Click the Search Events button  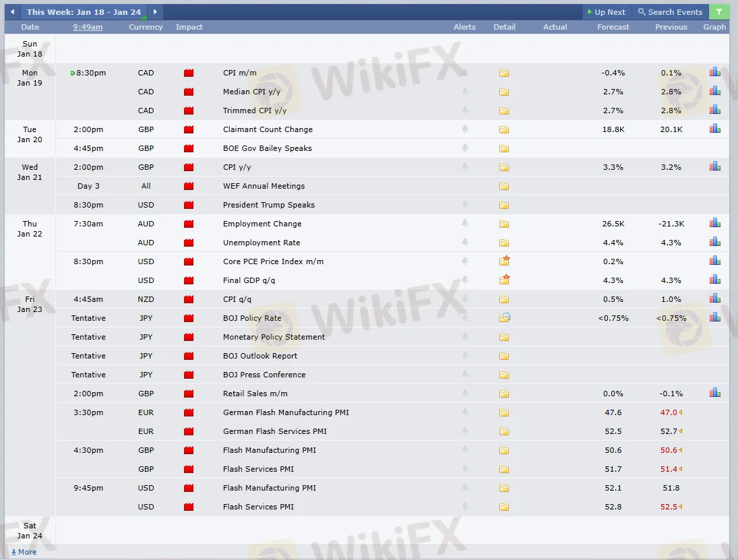[x=670, y=12]
